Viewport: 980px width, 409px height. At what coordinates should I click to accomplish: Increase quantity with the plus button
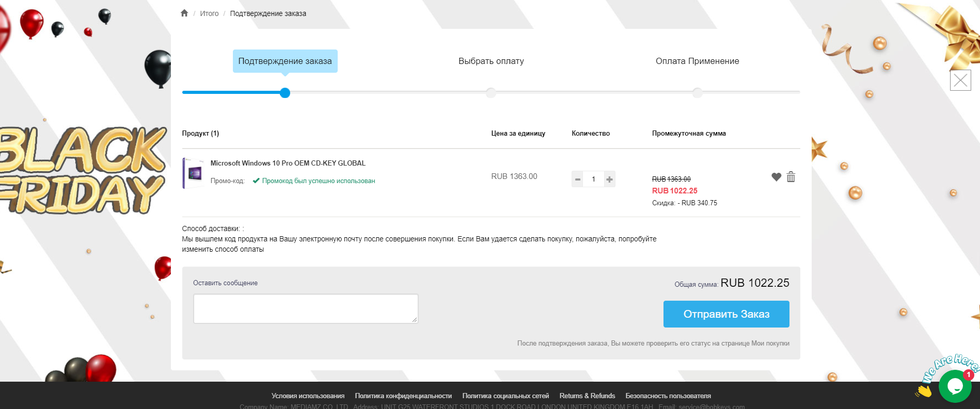click(610, 179)
